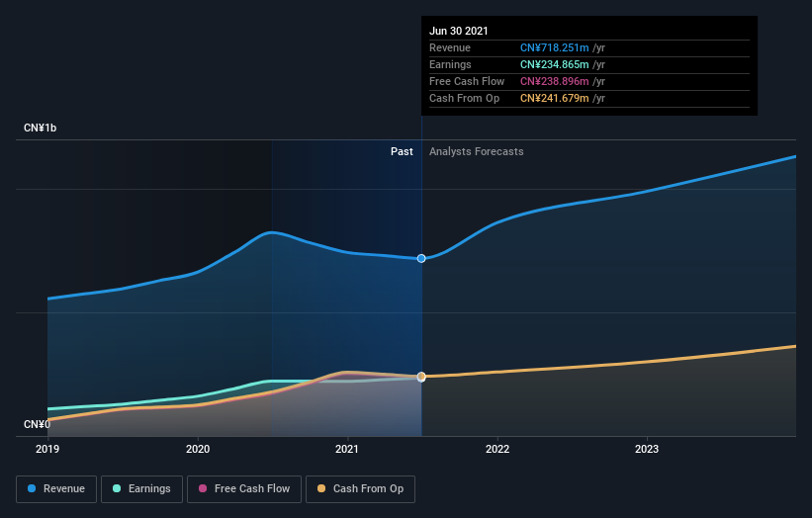Click the CN¥718.251m revenue value
The height and width of the screenshot is (518, 812).
[555, 47]
